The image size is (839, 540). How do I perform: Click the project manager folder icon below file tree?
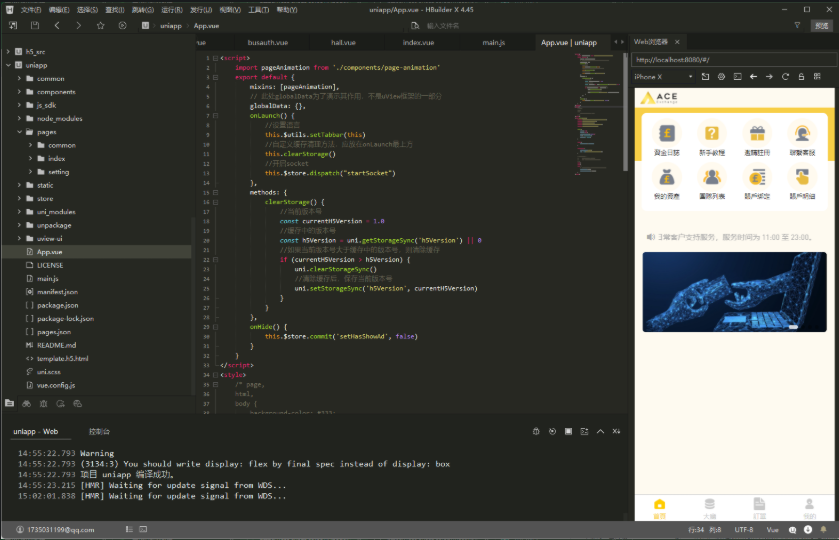[x=10, y=404]
